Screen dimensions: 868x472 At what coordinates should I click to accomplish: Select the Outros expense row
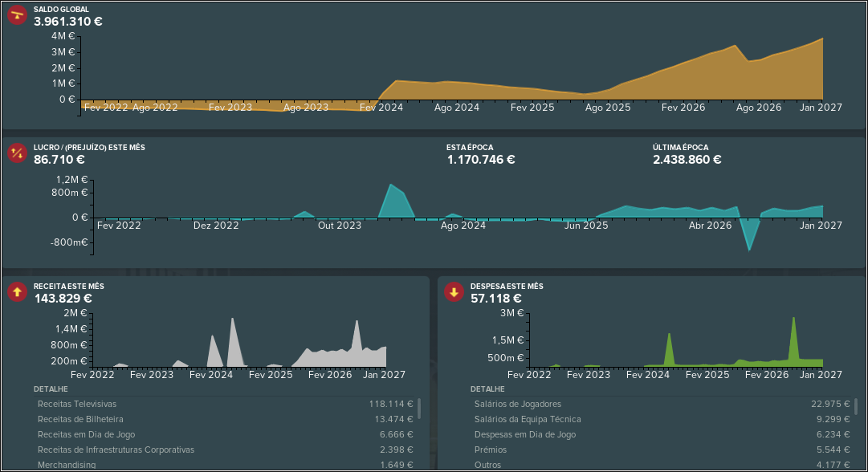662,465
